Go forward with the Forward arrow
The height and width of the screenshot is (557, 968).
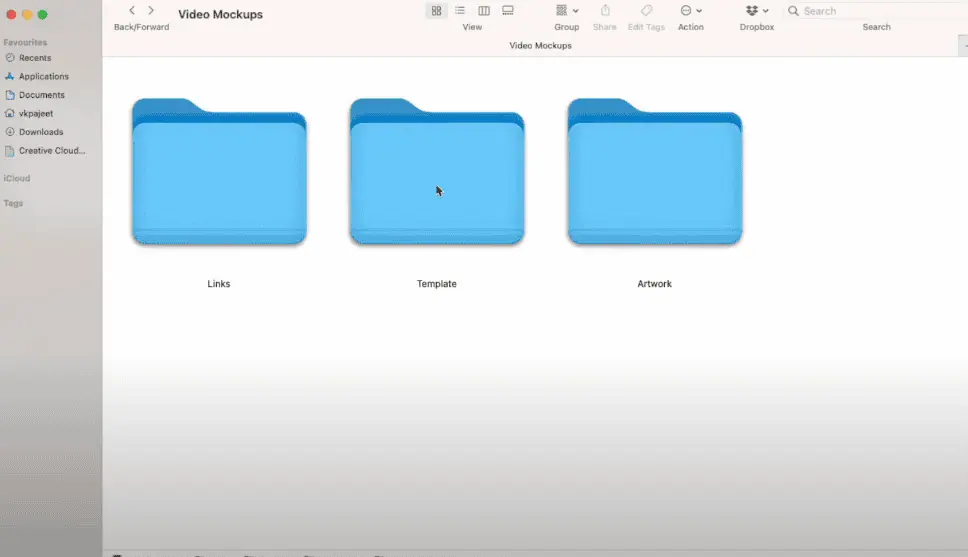pyautogui.click(x=151, y=11)
